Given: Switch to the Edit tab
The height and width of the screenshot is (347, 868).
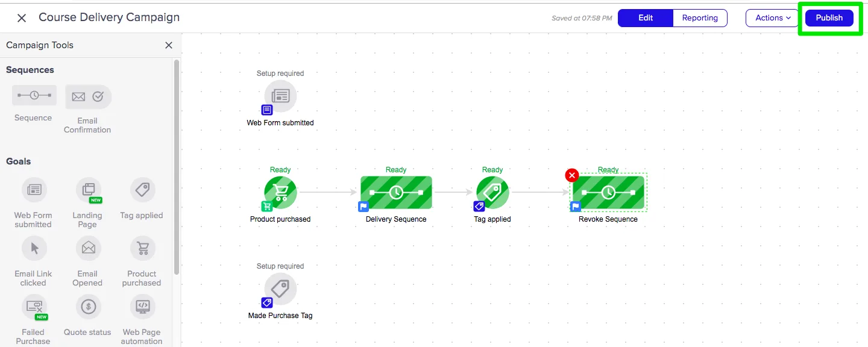Looking at the screenshot, I should (x=646, y=18).
